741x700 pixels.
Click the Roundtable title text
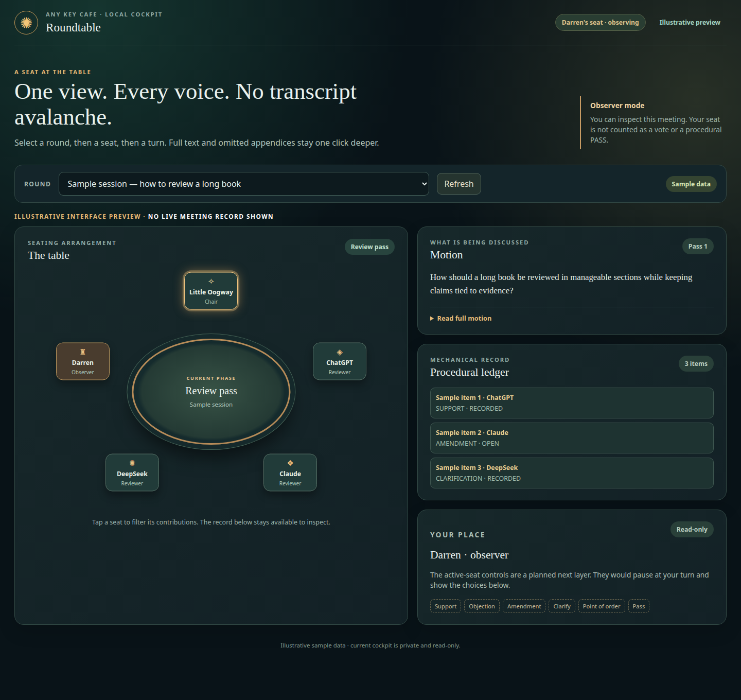[x=73, y=28]
